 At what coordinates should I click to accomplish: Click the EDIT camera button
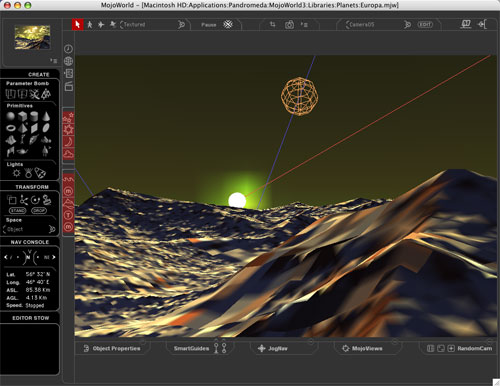pos(425,24)
